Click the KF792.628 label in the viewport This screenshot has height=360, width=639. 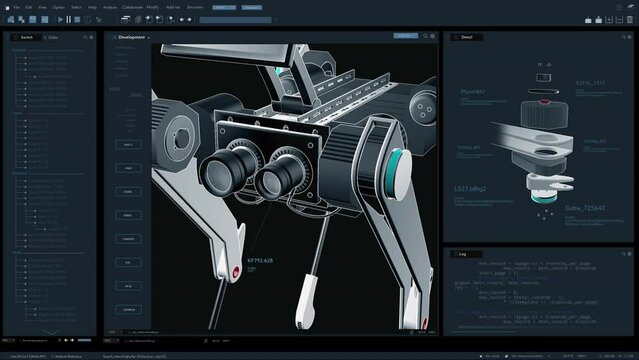point(260,260)
